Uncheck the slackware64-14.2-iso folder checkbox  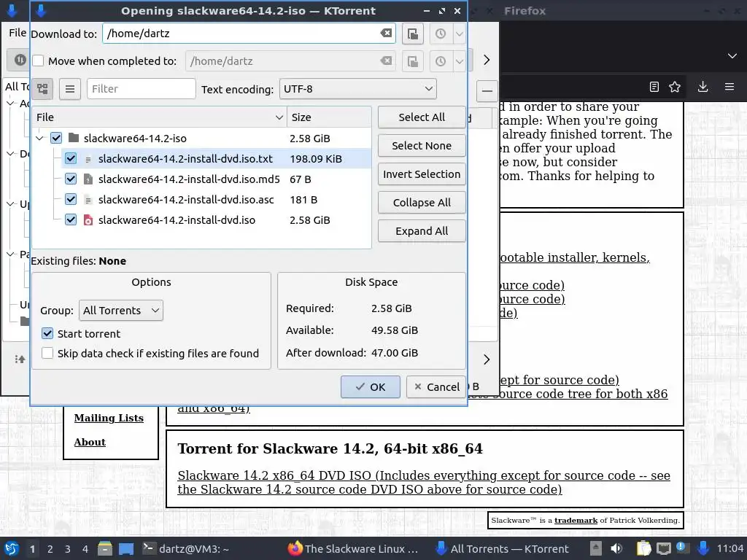pyautogui.click(x=56, y=138)
